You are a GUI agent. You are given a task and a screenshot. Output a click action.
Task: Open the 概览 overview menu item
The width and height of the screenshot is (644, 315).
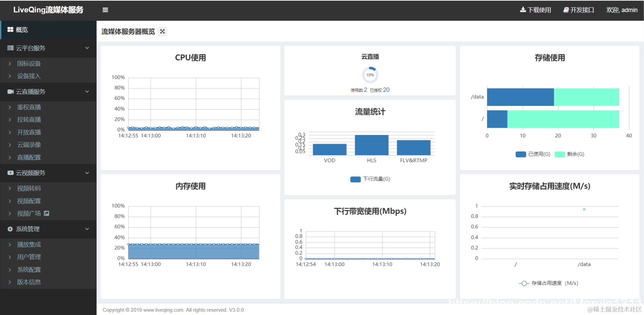click(x=48, y=30)
